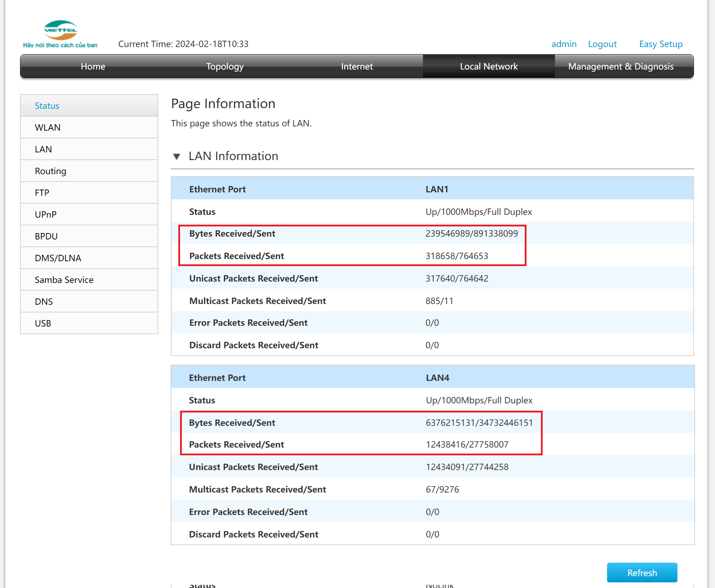Screen dimensions: 715x588
Task: Click the value 317640/764642
Action: (457, 278)
